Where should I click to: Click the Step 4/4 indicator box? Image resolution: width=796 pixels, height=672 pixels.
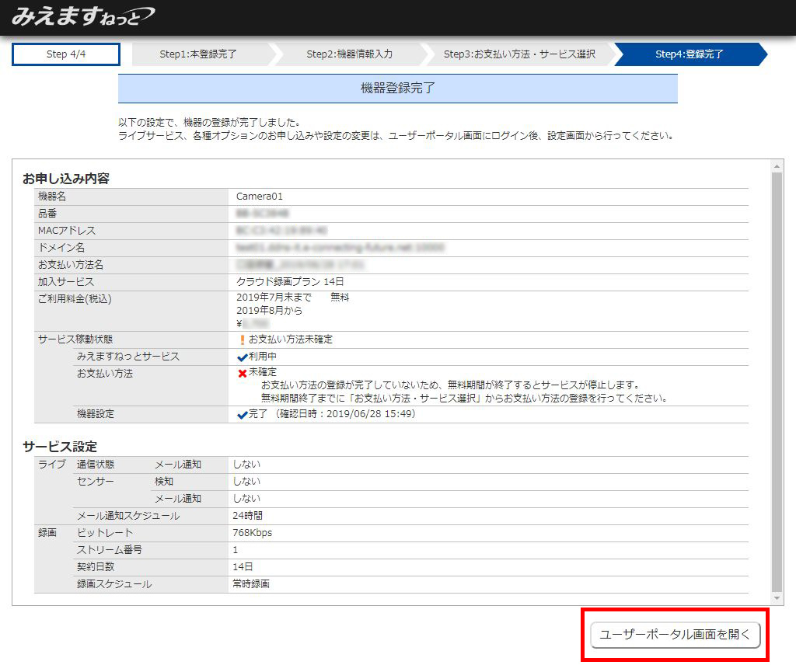(x=66, y=54)
